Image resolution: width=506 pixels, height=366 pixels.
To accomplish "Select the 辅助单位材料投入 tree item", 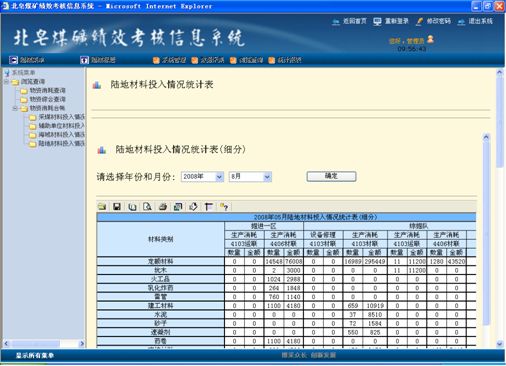I will [x=62, y=126].
